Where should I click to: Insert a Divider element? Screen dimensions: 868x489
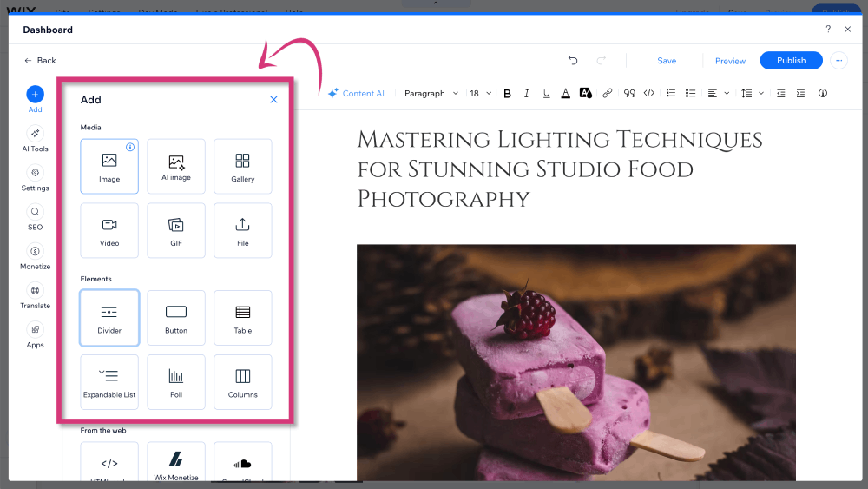click(109, 318)
